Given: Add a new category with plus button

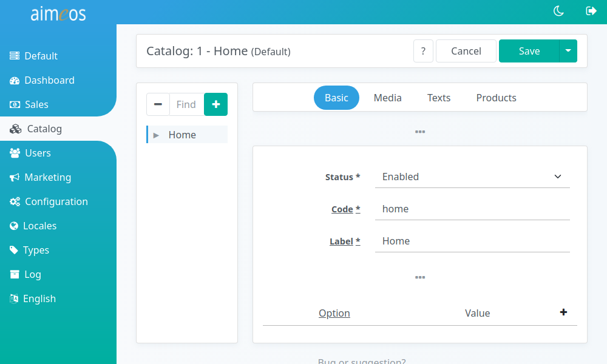Looking at the screenshot, I should (216, 104).
